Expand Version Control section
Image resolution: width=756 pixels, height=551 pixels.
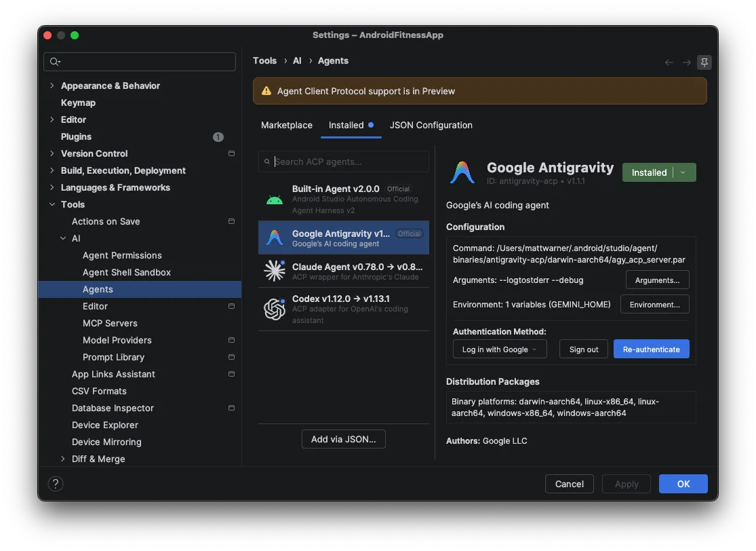52,153
